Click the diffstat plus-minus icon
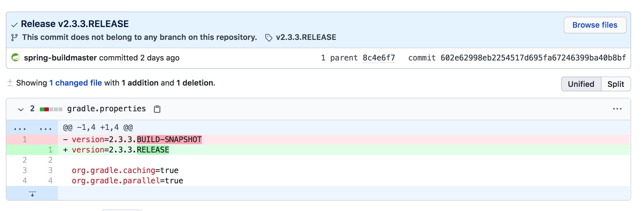The image size is (644, 211). click(10, 83)
